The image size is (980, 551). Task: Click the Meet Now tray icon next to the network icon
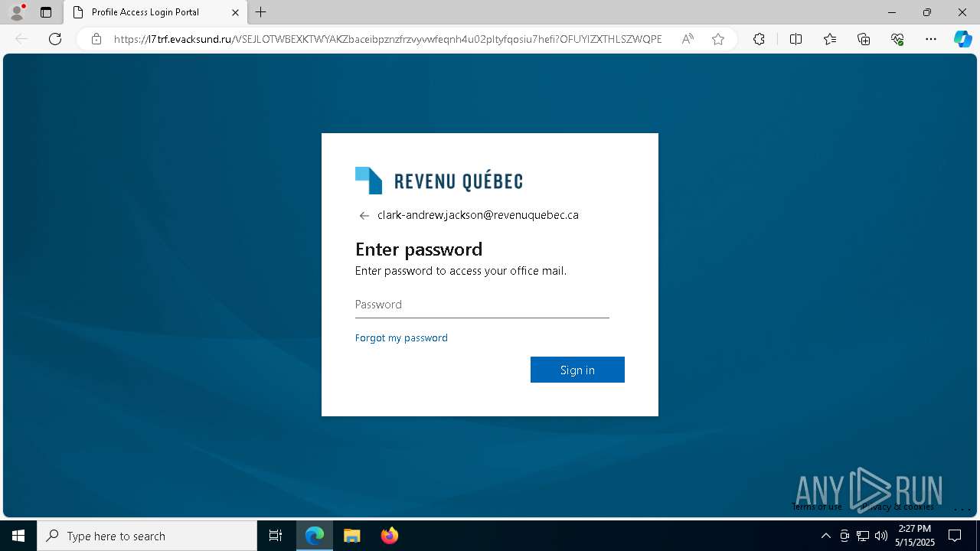[x=844, y=536]
